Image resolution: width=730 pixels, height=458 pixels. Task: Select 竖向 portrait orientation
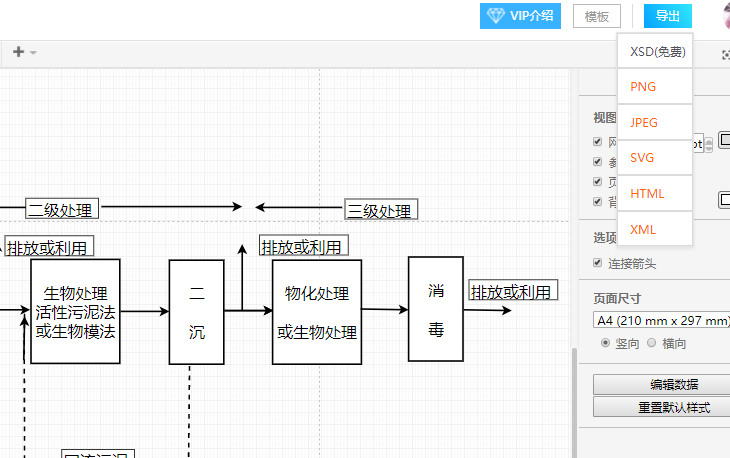pyautogui.click(x=605, y=343)
